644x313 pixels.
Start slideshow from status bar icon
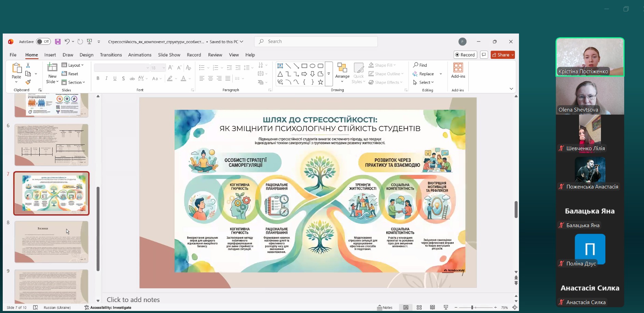(446, 308)
